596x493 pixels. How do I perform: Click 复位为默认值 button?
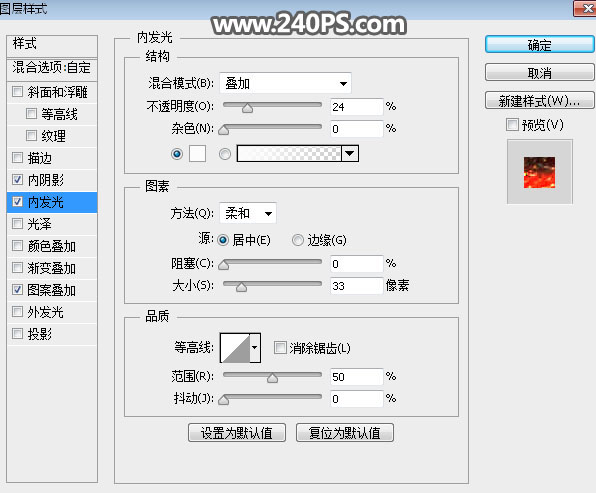coord(345,433)
